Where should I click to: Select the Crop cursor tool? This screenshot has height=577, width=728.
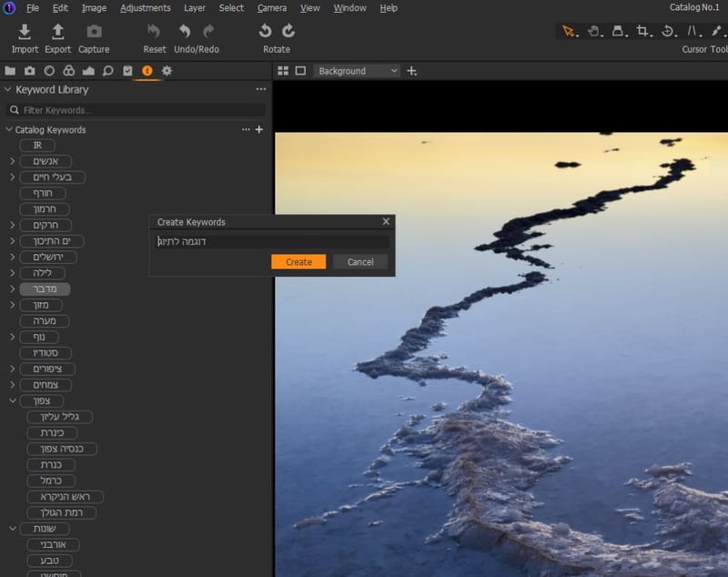pyautogui.click(x=642, y=31)
